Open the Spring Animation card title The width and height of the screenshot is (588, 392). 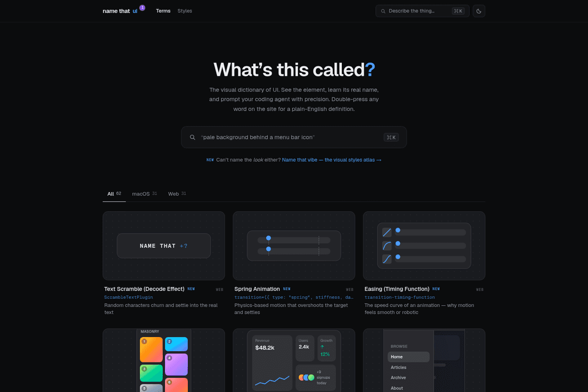[257, 289]
